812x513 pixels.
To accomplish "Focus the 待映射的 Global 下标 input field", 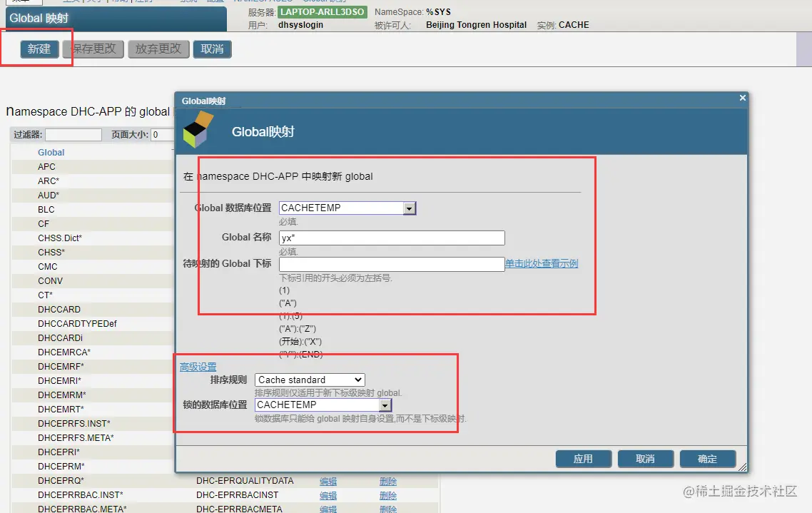I will (x=392, y=264).
